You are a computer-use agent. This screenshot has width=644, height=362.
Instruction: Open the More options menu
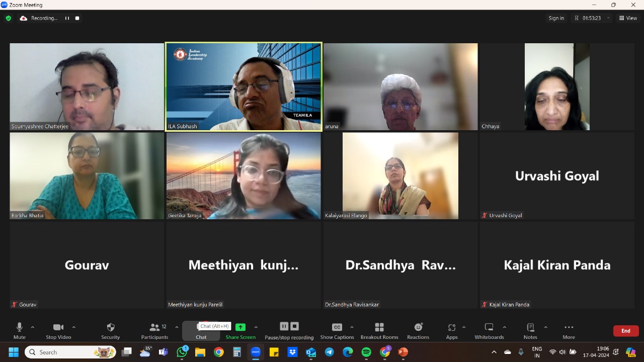click(x=569, y=328)
